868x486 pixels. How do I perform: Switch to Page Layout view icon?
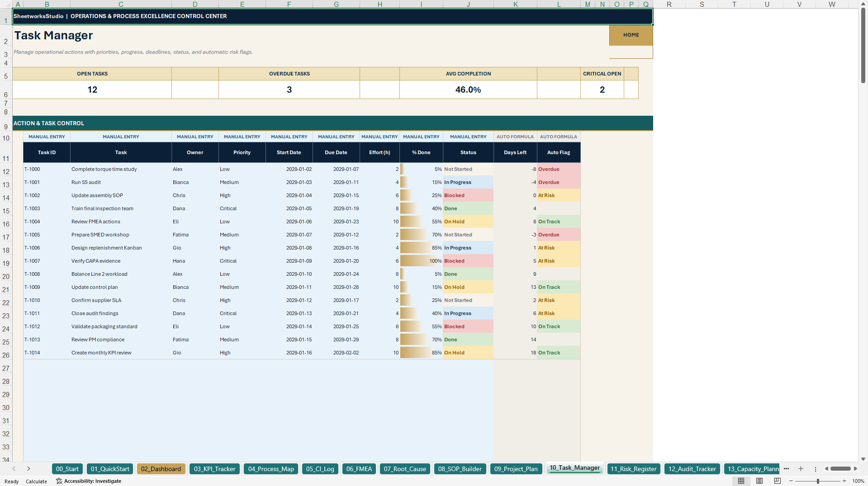tap(759, 481)
